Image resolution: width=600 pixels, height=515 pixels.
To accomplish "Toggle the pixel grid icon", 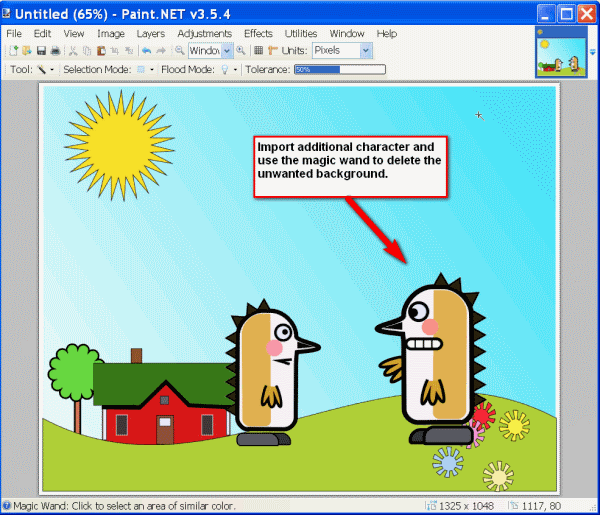I will click(259, 50).
